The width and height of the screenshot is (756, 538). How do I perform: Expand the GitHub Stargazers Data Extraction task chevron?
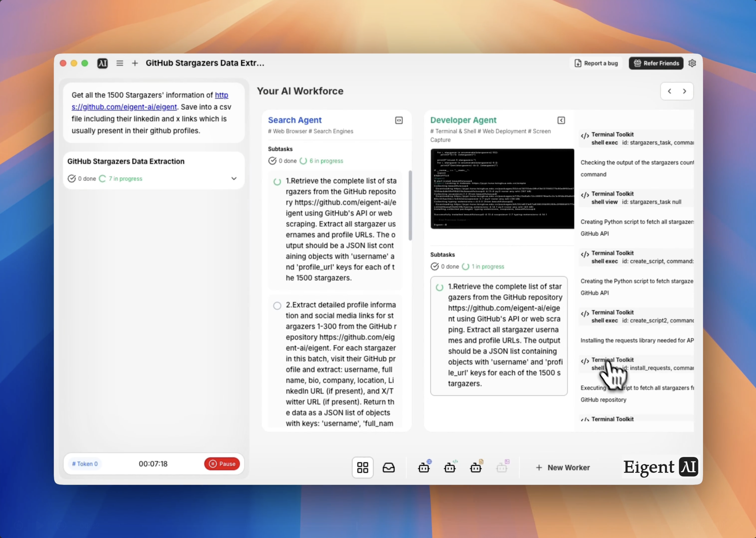coord(234,179)
